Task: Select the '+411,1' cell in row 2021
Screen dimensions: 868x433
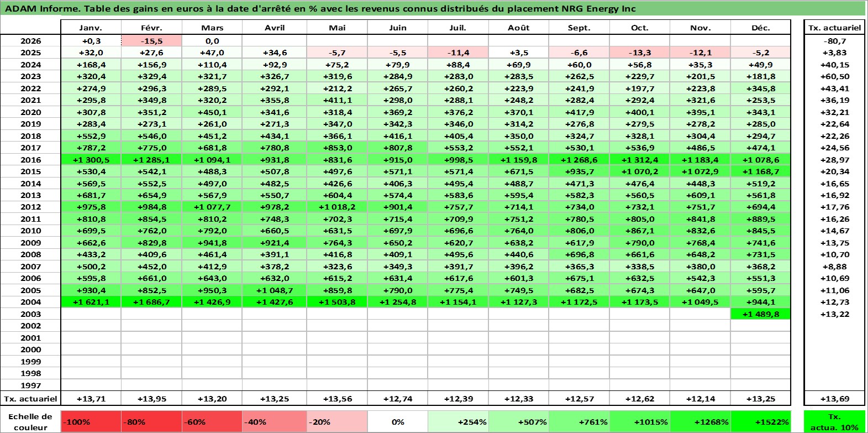Action: (x=337, y=100)
